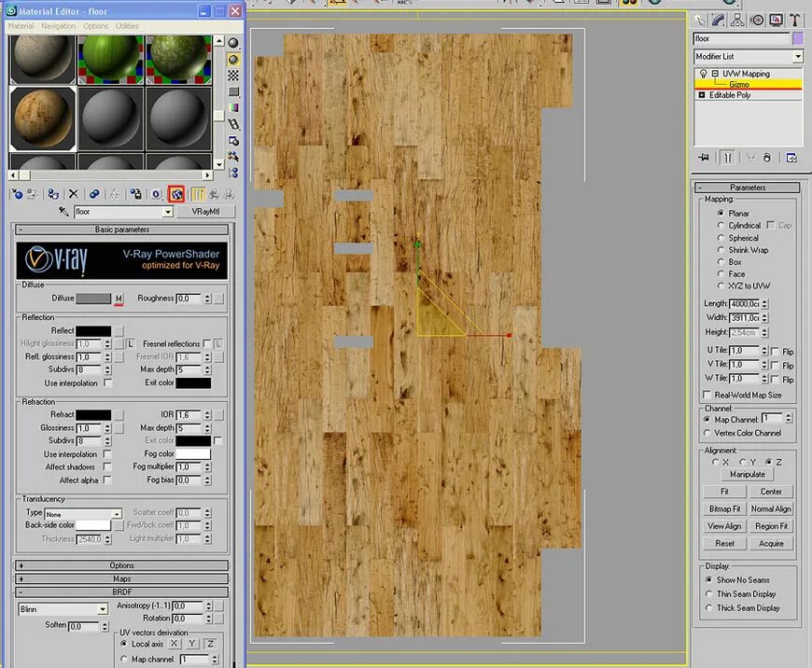
Task: Open the Utilities menu
Action: point(127,26)
